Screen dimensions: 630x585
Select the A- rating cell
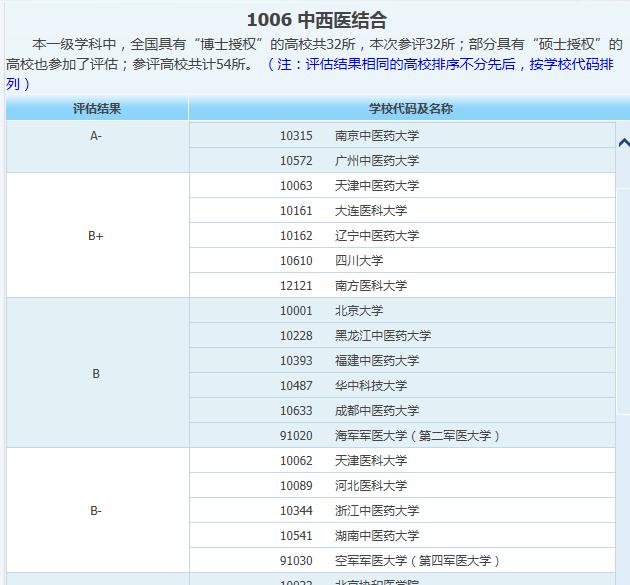point(98,147)
